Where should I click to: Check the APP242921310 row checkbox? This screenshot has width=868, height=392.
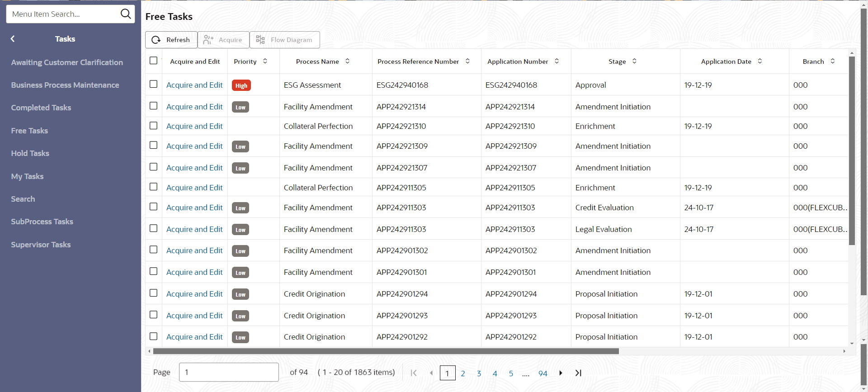point(154,125)
